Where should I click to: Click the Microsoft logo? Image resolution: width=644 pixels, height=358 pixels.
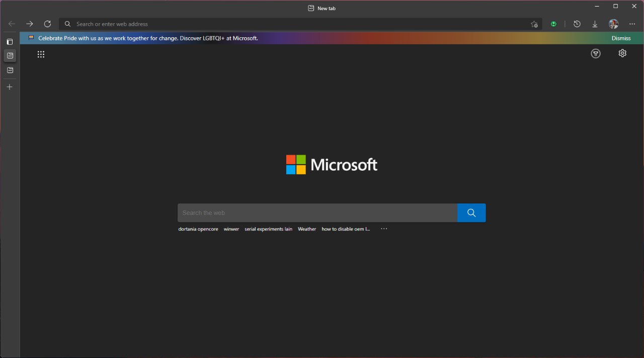[x=332, y=165]
